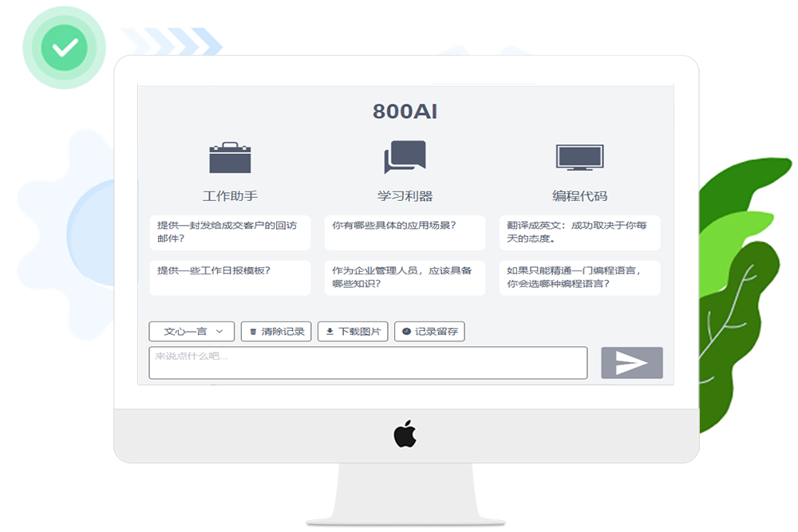Open the 文心一言 model dropdown
This screenshot has height=532, width=798.
[192, 332]
